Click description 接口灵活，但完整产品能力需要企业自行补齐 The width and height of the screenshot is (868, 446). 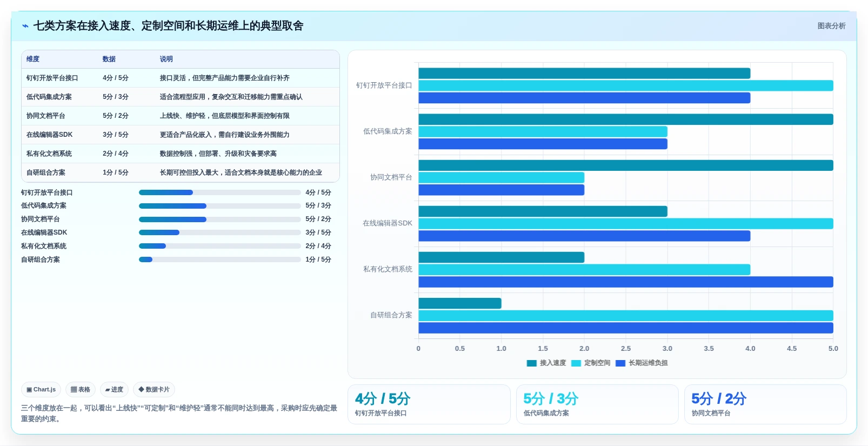pyautogui.click(x=225, y=78)
